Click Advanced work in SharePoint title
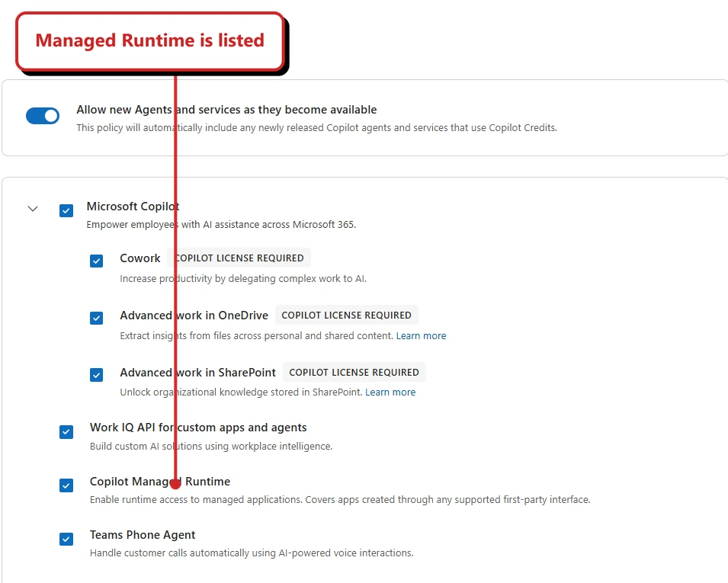Viewport: 728px width, 583px height. pos(197,373)
